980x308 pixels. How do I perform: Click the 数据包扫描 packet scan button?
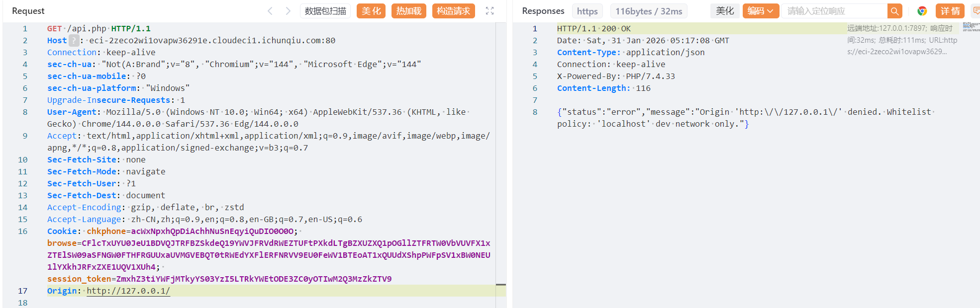pyautogui.click(x=325, y=11)
